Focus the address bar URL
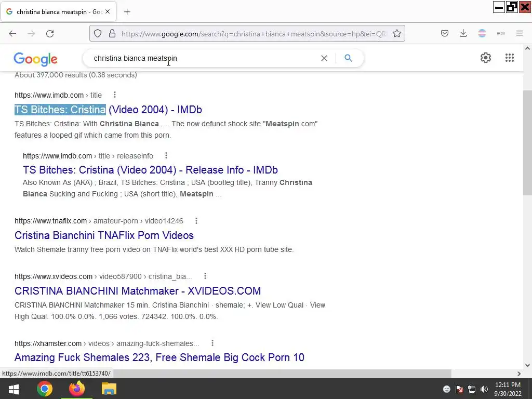This screenshot has height=399, width=532. point(254,34)
